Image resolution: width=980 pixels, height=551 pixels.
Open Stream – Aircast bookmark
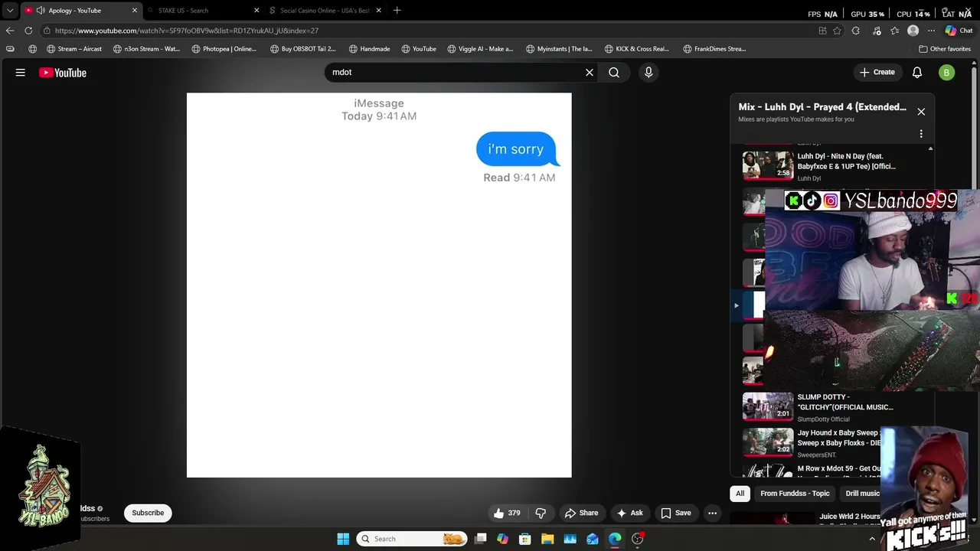(73, 49)
